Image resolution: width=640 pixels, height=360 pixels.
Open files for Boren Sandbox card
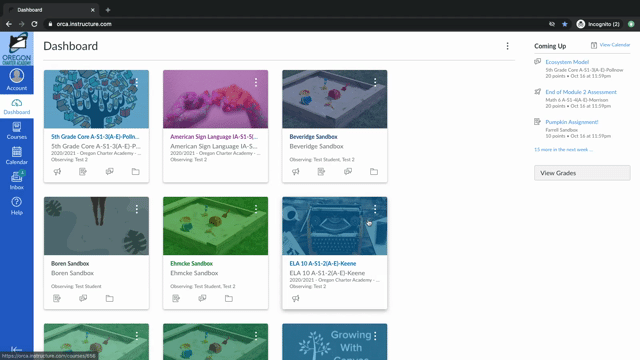(x=109, y=298)
